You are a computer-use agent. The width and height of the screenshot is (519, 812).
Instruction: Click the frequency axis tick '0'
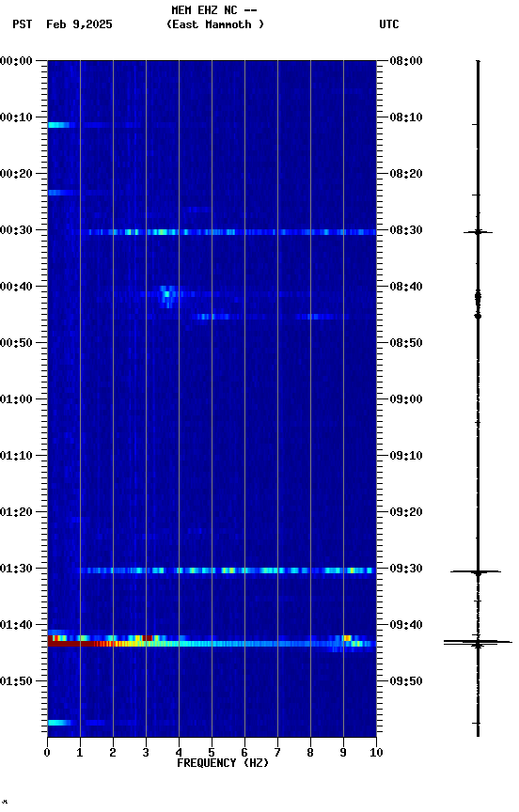click(47, 753)
